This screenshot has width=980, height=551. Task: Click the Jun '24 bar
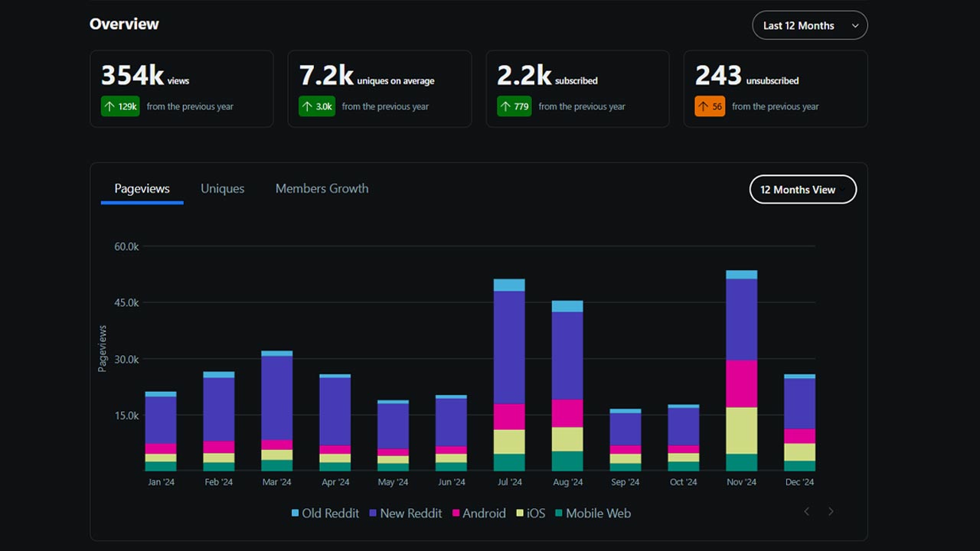pyautogui.click(x=451, y=433)
